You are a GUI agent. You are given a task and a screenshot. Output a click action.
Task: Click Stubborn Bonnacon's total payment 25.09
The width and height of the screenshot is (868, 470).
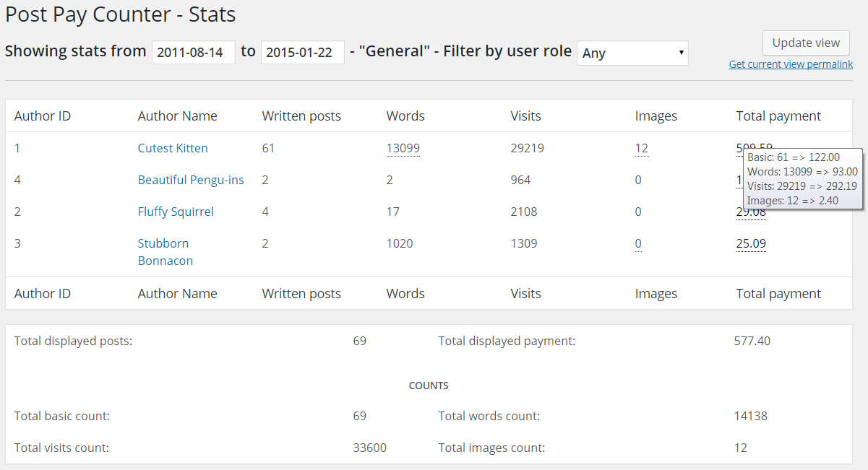(751, 243)
